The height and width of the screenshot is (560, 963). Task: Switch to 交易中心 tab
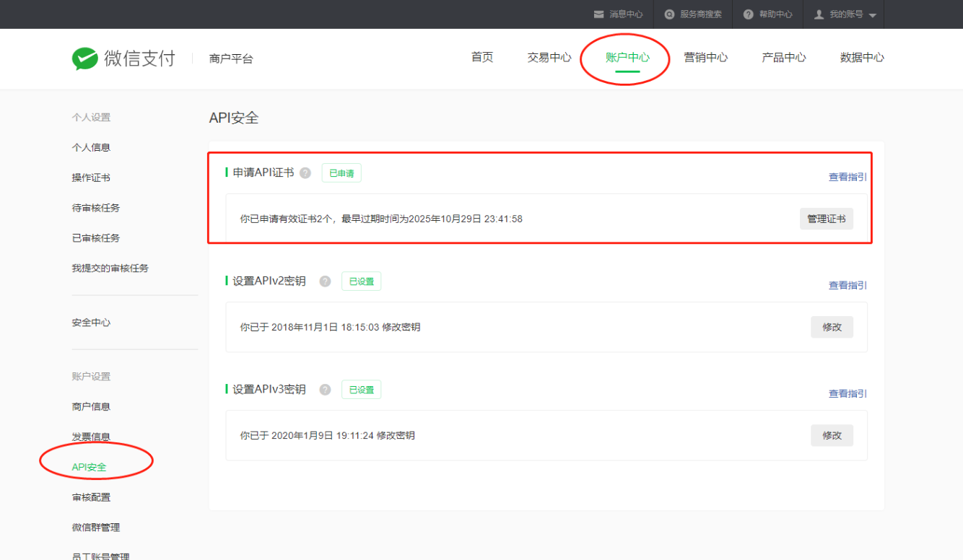[549, 58]
